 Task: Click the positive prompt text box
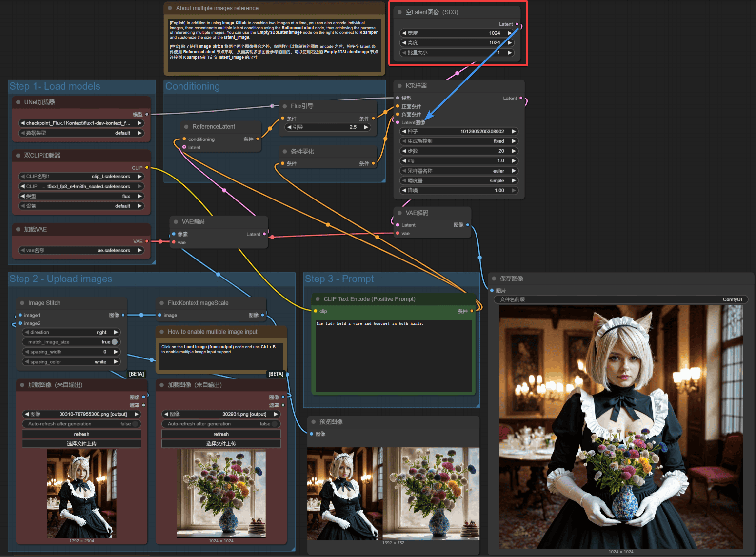pos(393,355)
